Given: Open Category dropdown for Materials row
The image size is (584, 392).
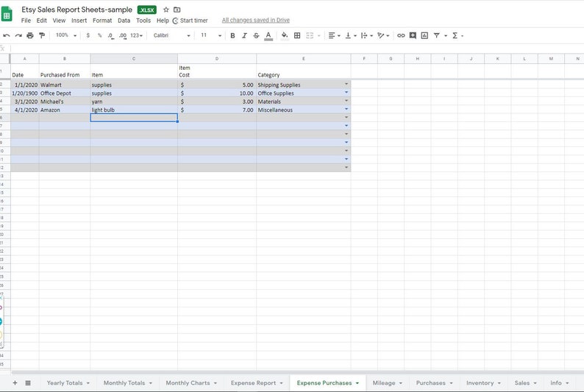Looking at the screenshot, I should click(x=346, y=101).
